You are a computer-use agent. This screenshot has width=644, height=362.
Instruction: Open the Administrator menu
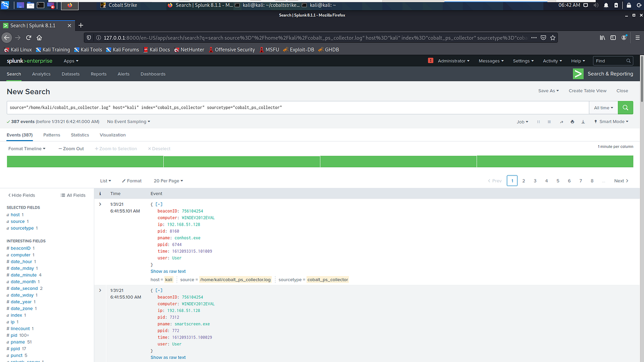click(454, 61)
